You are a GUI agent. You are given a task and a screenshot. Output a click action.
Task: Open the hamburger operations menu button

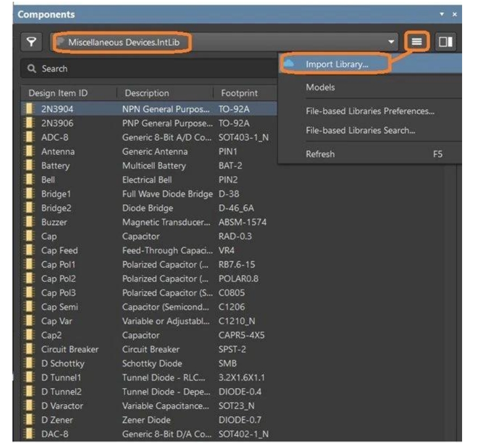(417, 41)
